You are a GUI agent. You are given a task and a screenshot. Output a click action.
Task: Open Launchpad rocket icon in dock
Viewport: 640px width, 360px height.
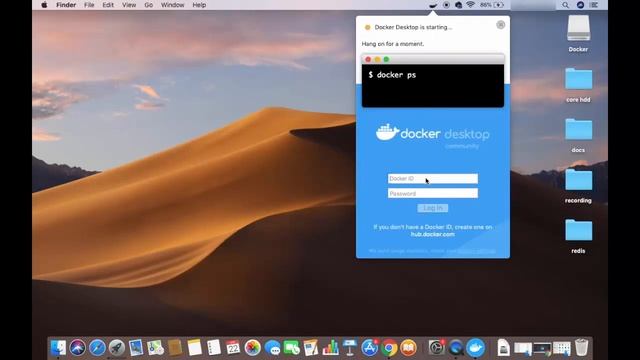point(116,348)
